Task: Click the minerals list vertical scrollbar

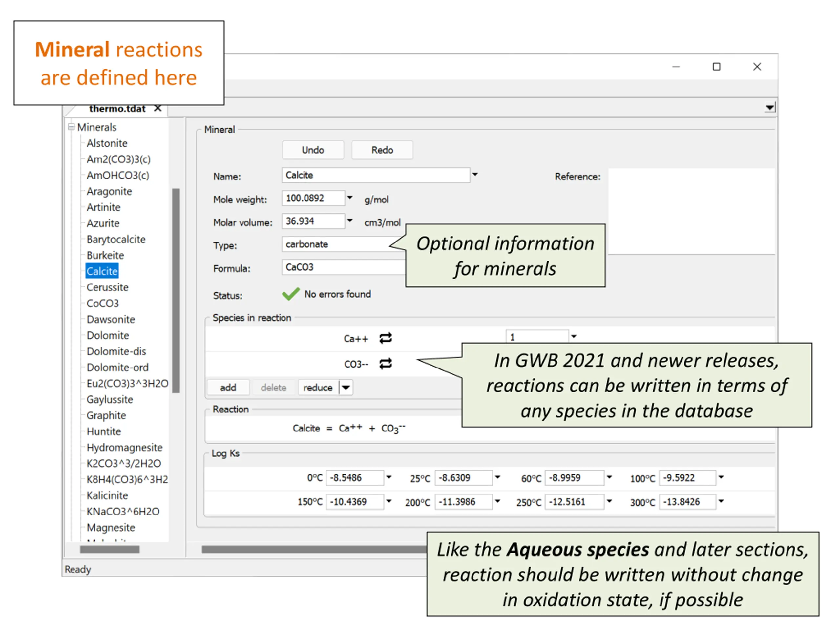Action: tap(176, 290)
